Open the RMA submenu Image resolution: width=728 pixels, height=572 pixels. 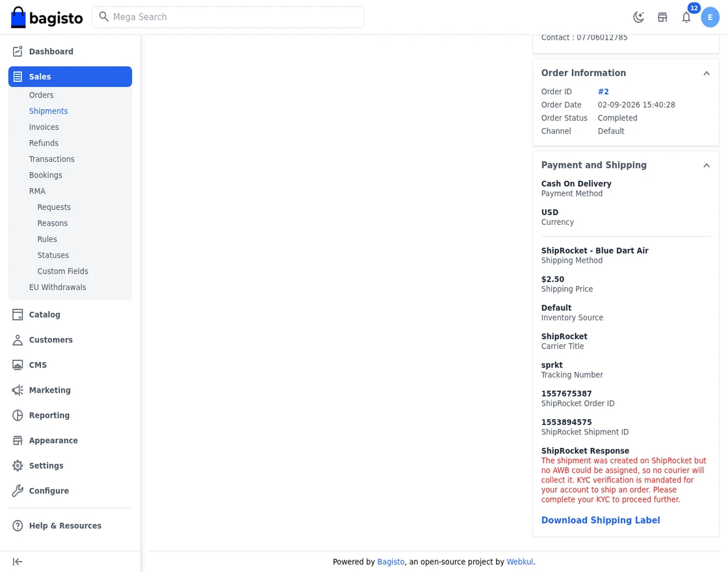pos(37,191)
